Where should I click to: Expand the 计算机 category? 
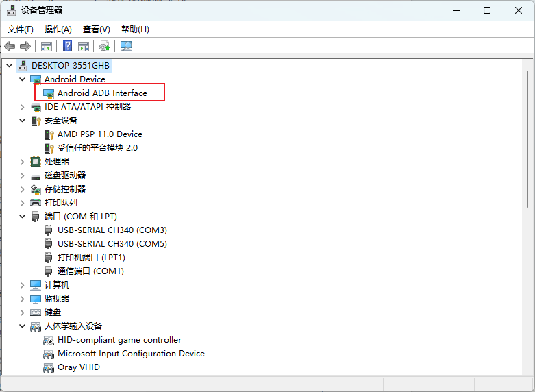(x=23, y=285)
